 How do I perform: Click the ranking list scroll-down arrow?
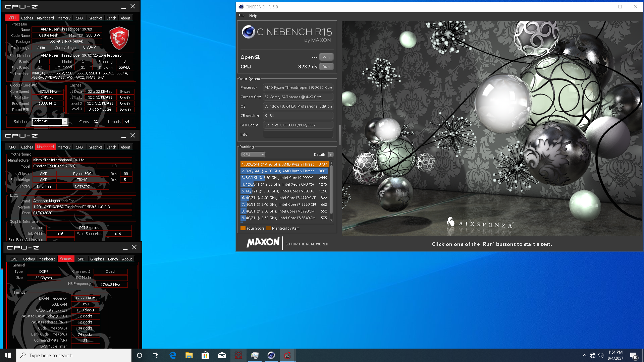331,220
